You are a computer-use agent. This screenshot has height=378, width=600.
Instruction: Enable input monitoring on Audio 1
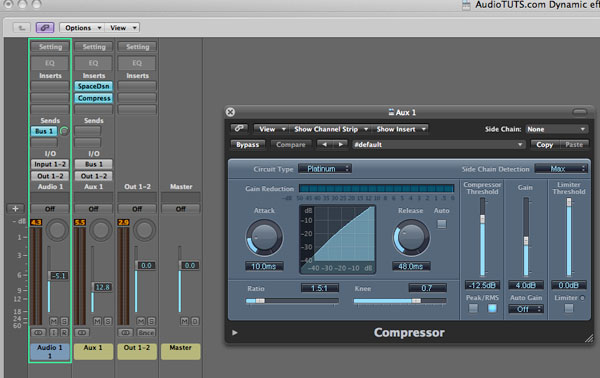click(53, 332)
